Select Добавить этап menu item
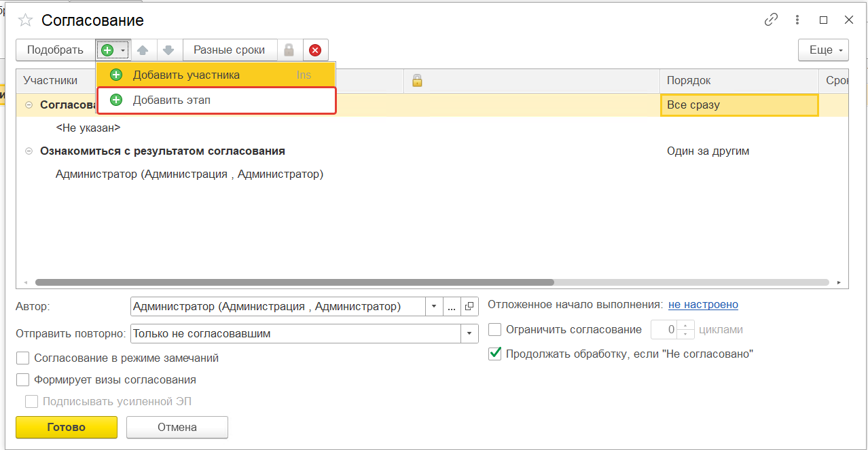868x450 pixels. point(171,100)
